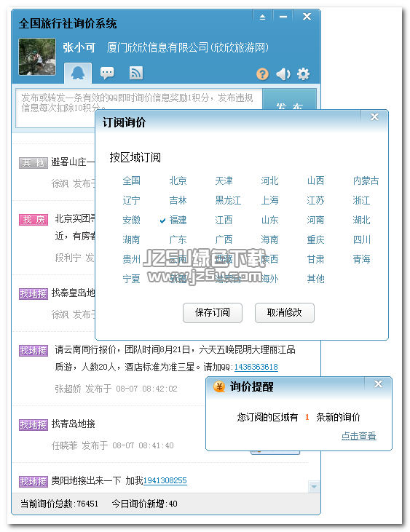Click the yen coin icon in 询价提醒

pos(219,386)
